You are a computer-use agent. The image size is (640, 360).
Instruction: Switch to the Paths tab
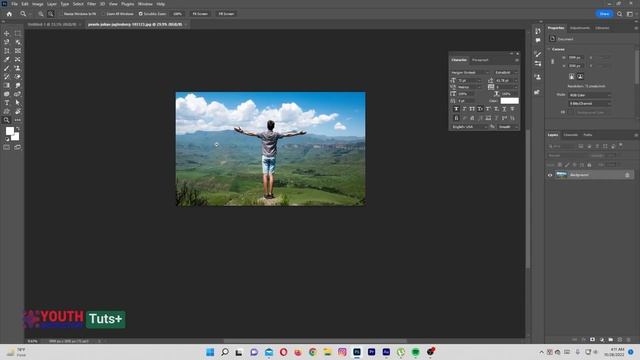[x=588, y=135]
